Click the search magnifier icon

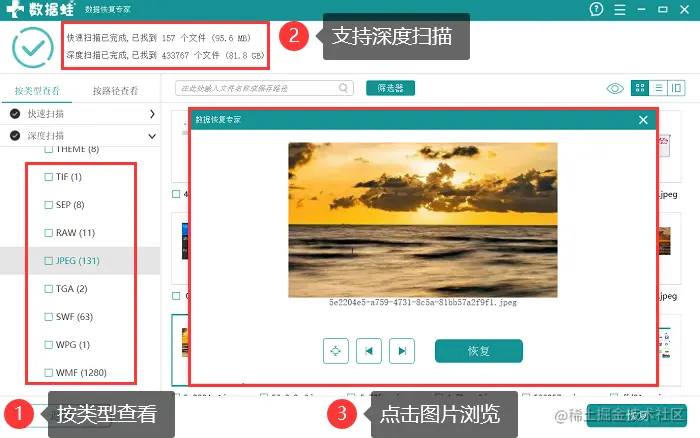[x=343, y=88]
